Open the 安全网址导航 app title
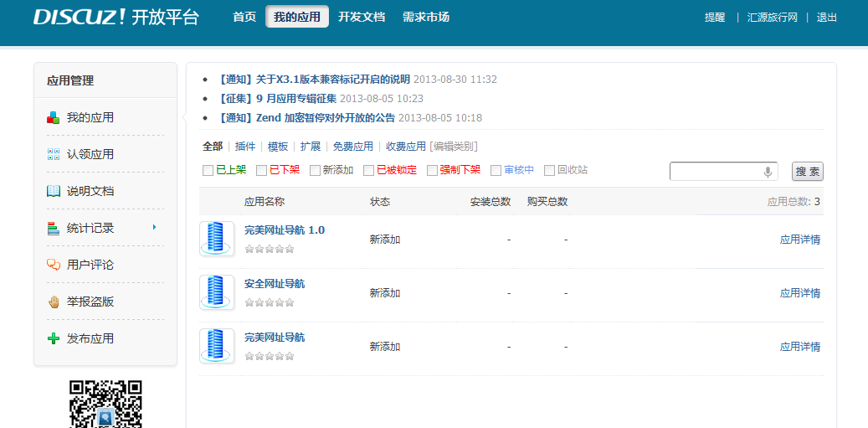868x428 pixels. 275,284
